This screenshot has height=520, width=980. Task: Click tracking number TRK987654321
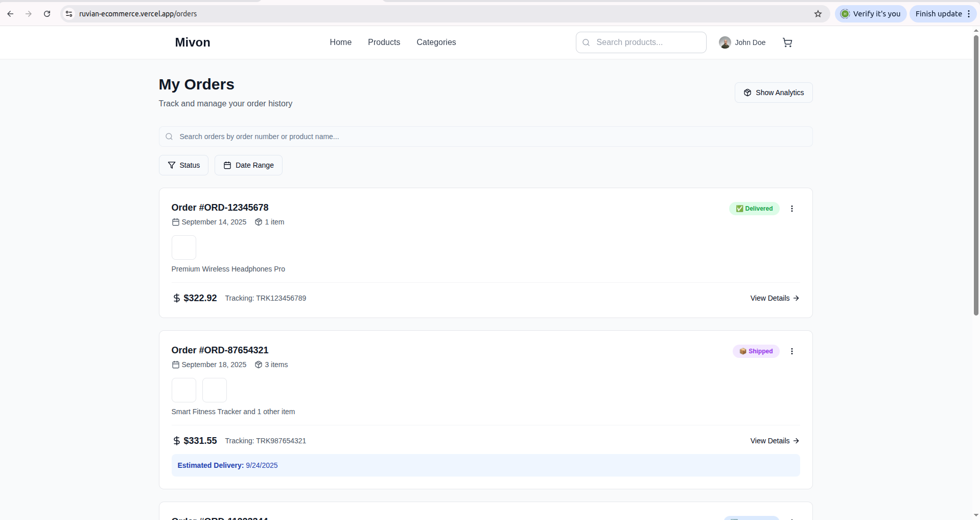281,441
